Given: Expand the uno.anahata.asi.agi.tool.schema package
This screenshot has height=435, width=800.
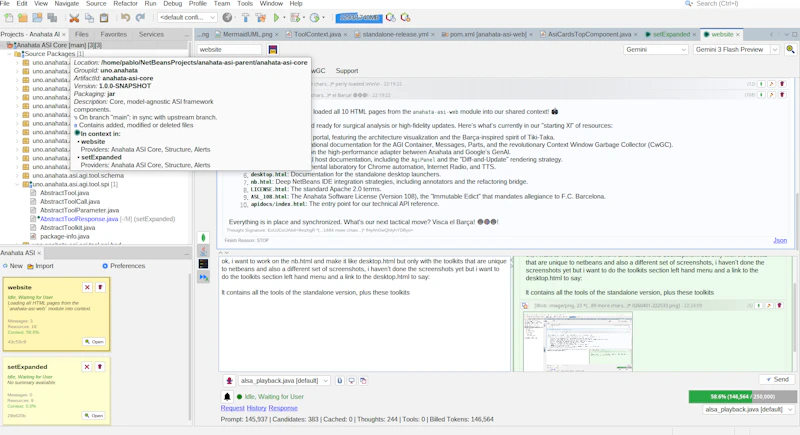Looking at the screenshot, I should pyautogui.click(x=17, y=175).
